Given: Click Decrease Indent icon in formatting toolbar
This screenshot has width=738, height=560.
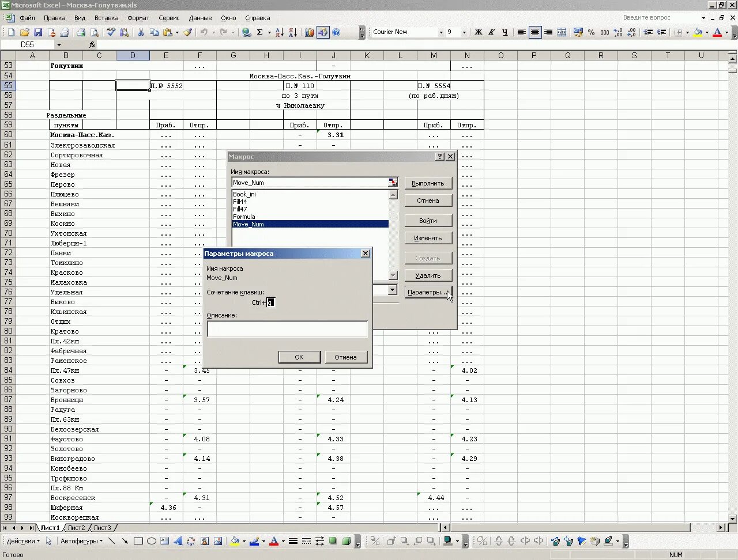Looking at the screenshot, I should [648, 32].
